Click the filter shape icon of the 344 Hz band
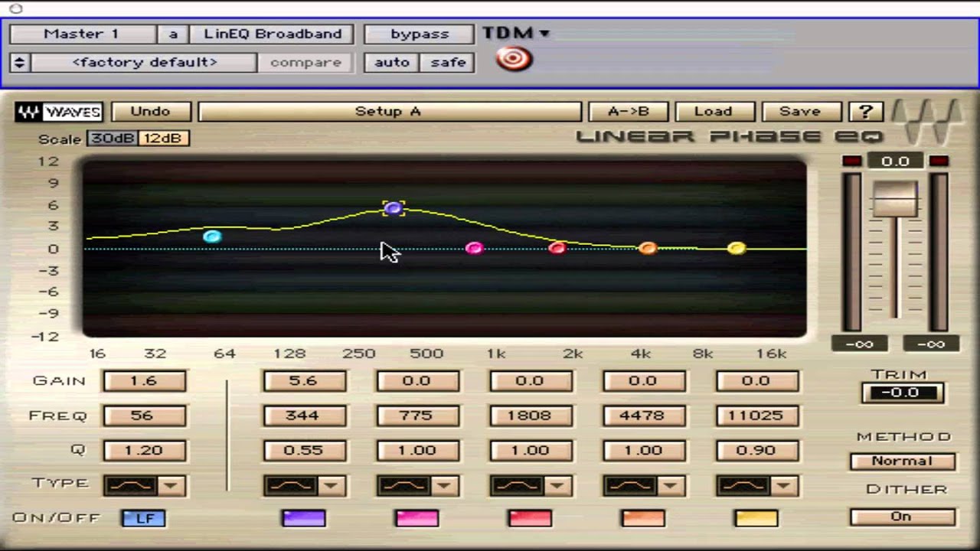 [290, 485]
